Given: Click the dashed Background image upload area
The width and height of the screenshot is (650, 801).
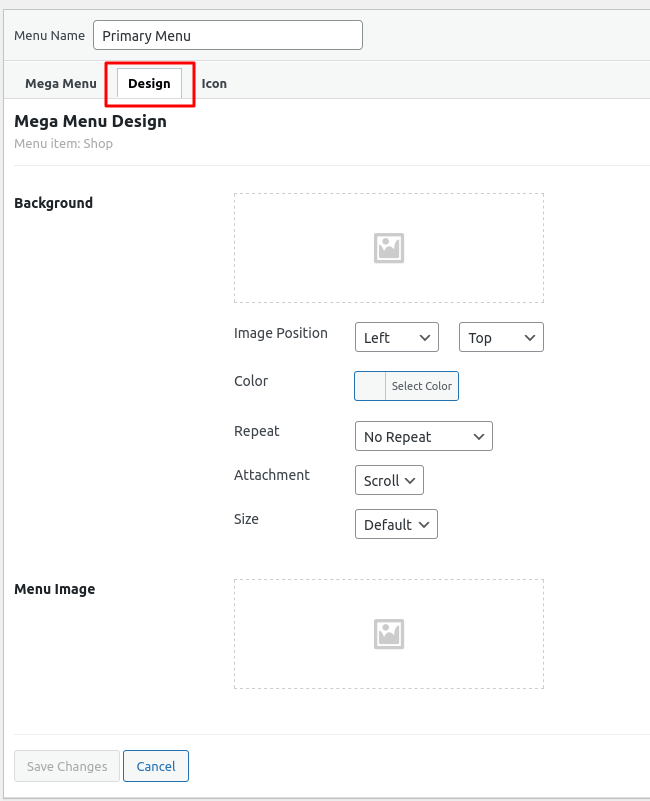Looking at the screenshot, I should point(389,248).
